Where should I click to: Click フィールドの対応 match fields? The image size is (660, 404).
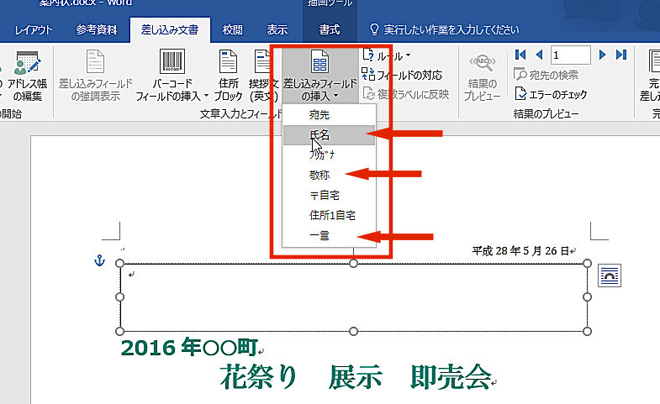coord(402,75)
